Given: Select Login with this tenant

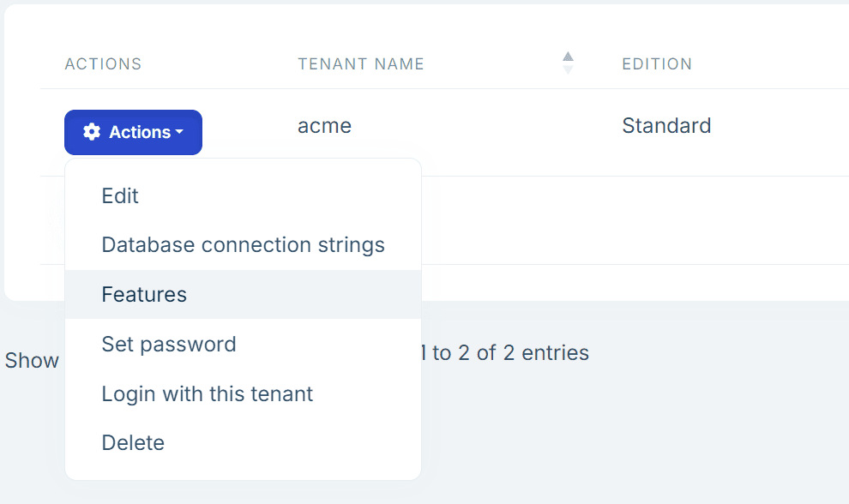Looking at the screenshot, I should 208,394.
